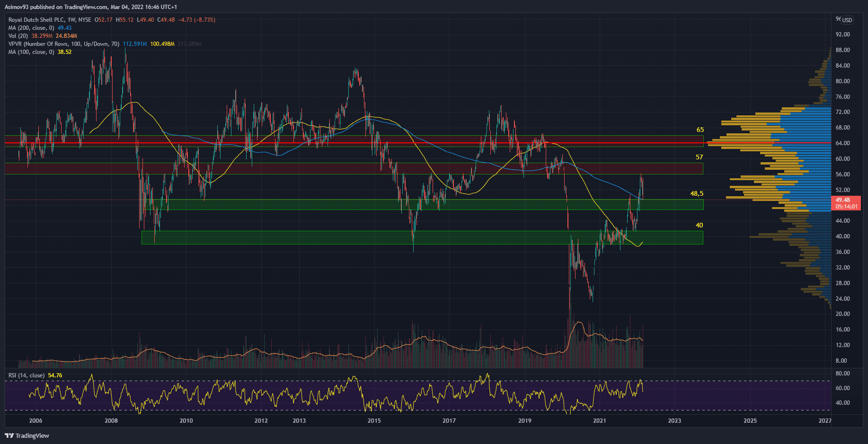Click the 2008 marker on the time axis
The image size is (868, 444).
click(x=111, y=420)
